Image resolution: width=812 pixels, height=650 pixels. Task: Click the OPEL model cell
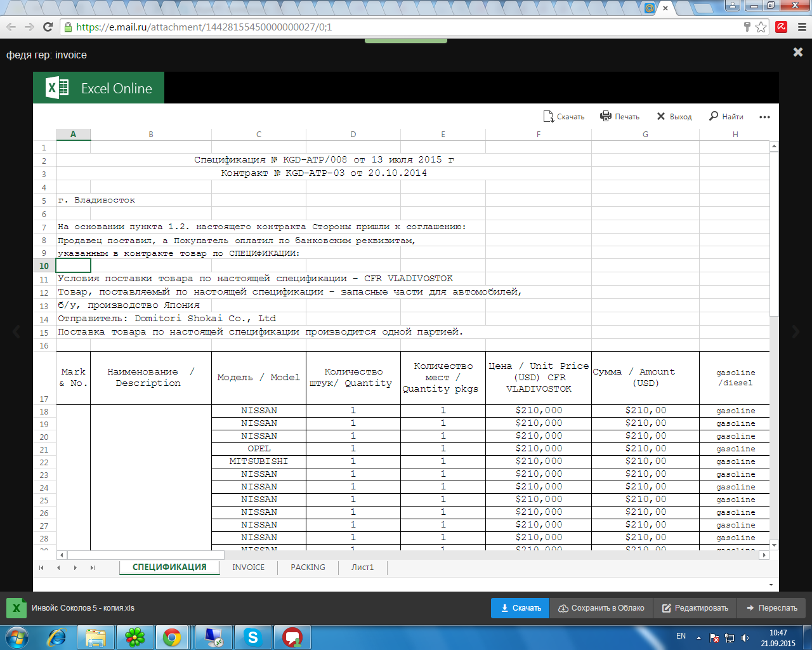tap(259, 449)
